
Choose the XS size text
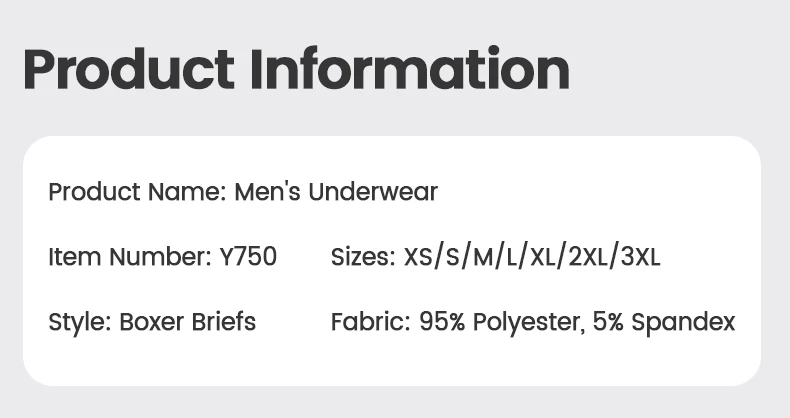418,257
